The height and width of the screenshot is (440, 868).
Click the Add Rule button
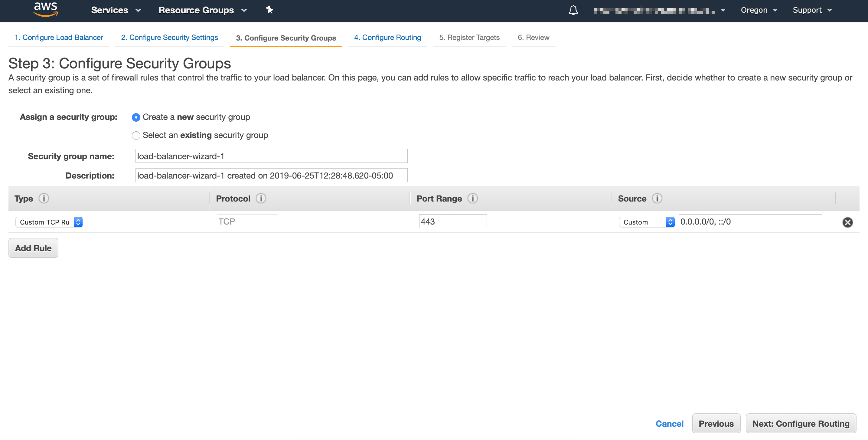point(33,248)
